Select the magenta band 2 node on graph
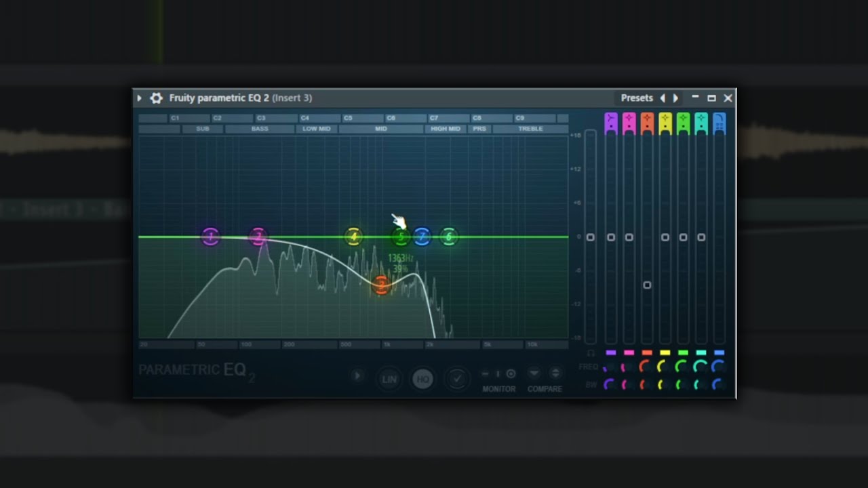The width and height of the screenshot is (868, 488). pyautogui.click(x=258, y=237)
